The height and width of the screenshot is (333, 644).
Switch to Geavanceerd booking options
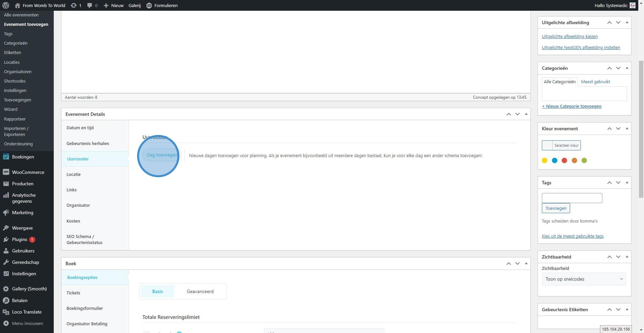click(200, 291)
